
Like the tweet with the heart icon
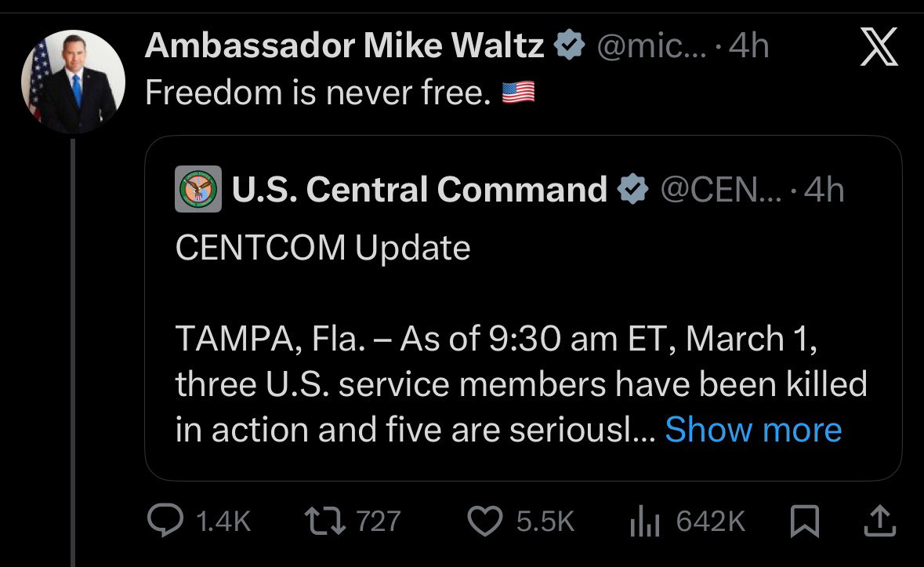(484, 522)
